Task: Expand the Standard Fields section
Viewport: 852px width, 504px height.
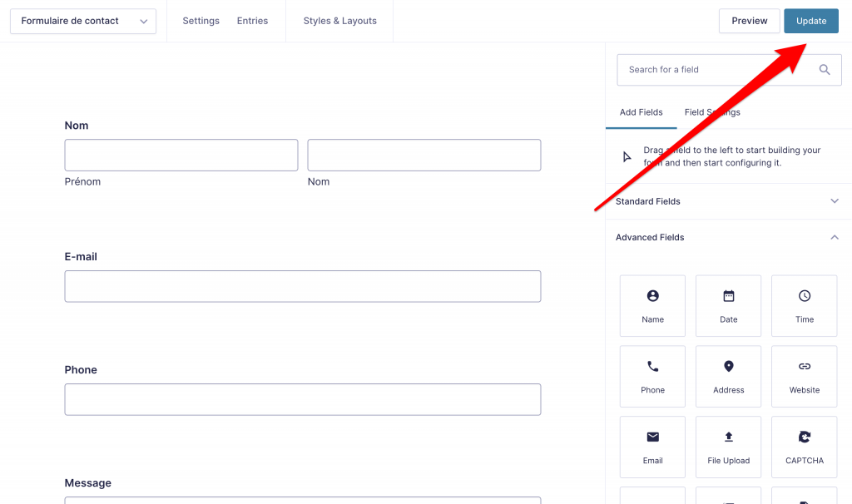Action: [728, 201]
